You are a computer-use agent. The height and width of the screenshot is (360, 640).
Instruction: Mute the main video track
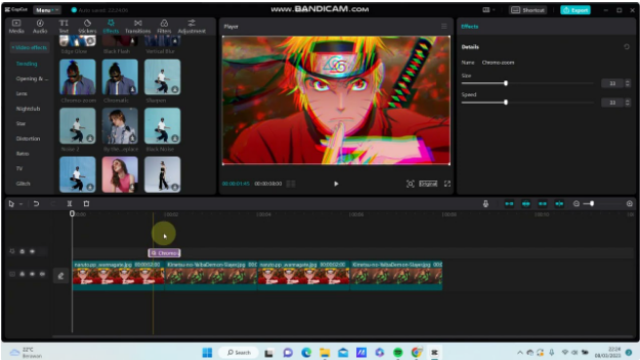tap(42, 274)
